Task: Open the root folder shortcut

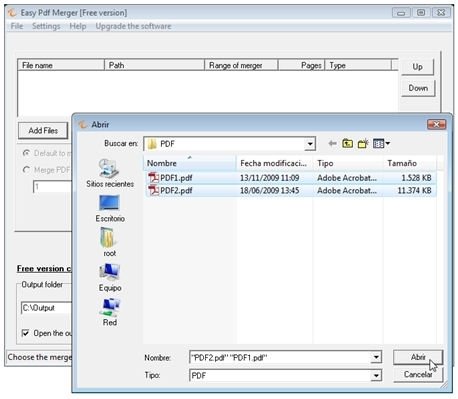Action: [109, 242]
